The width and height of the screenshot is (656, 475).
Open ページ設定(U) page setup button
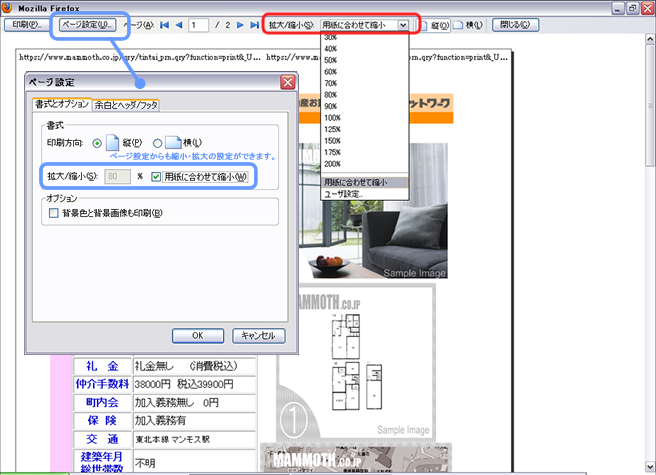point(87,25)
